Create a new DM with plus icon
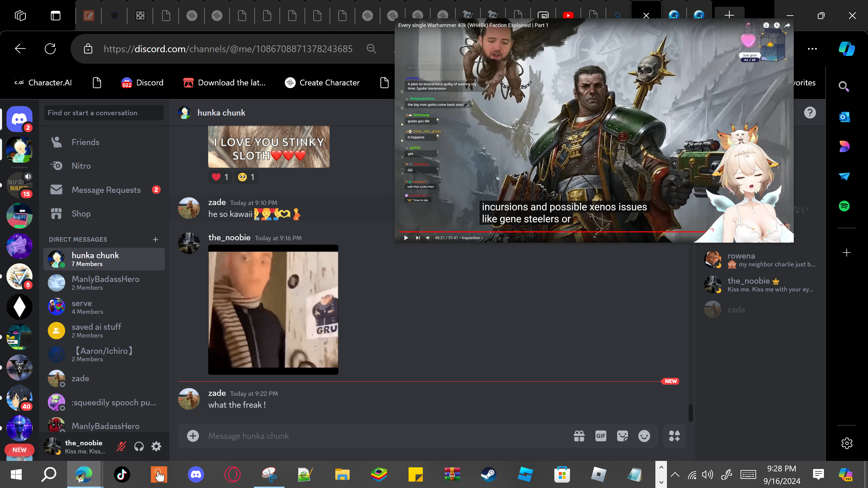This screenshot has height=488, width=868. [x=156, y=240]
